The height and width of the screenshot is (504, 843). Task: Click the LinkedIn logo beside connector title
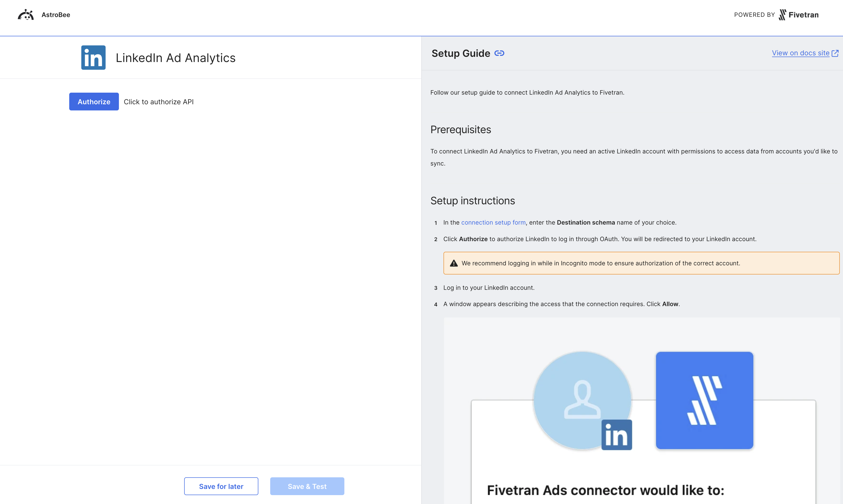[x=93, y=57]
